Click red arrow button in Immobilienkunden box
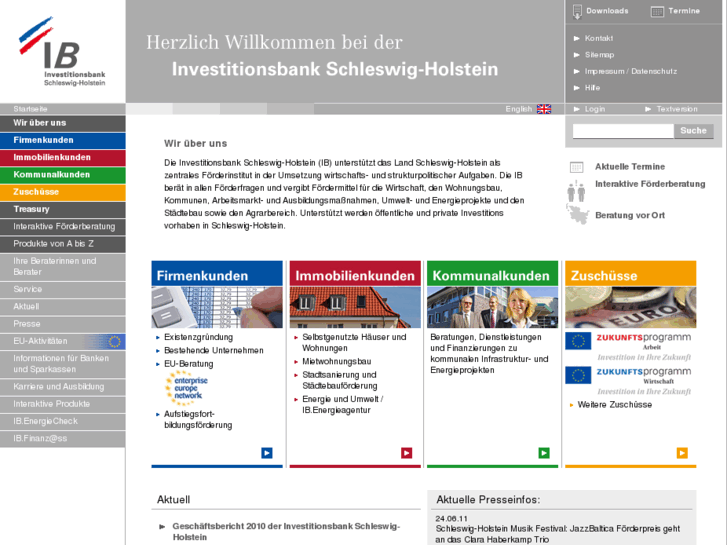This screenshot has width=727, height=545. tap(407, 453)
